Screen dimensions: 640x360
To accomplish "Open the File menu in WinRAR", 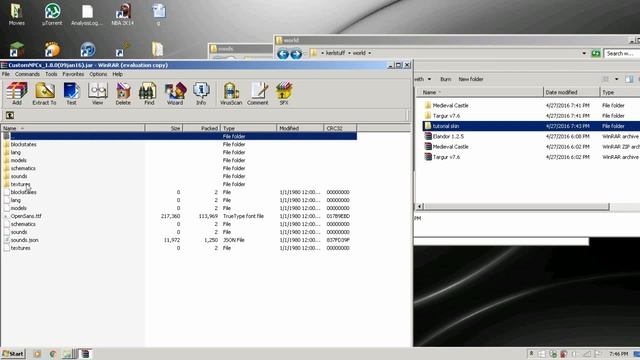I will click(6, 74).
